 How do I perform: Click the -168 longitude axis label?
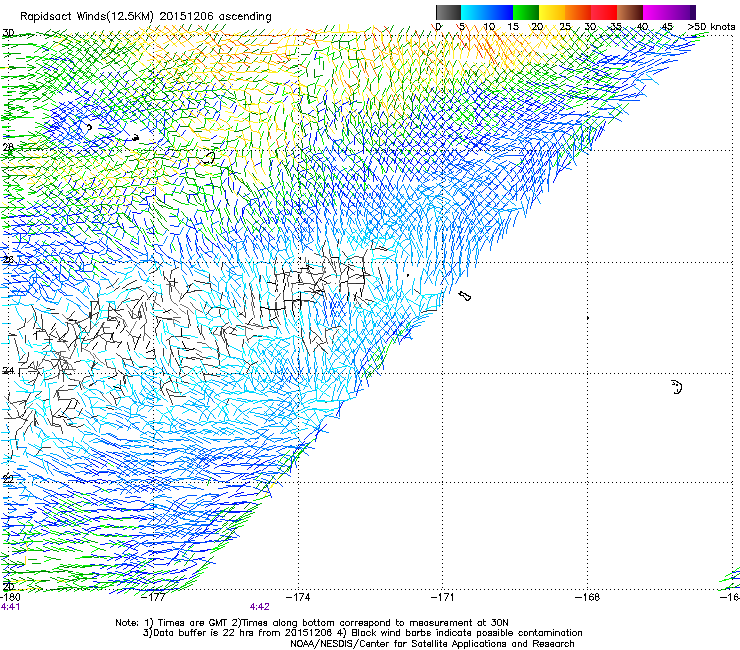click(x=587, y=597)
